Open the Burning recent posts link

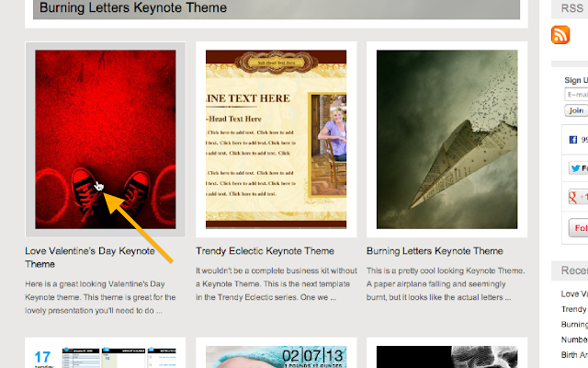pyautogui.click(x=574, y=324)
